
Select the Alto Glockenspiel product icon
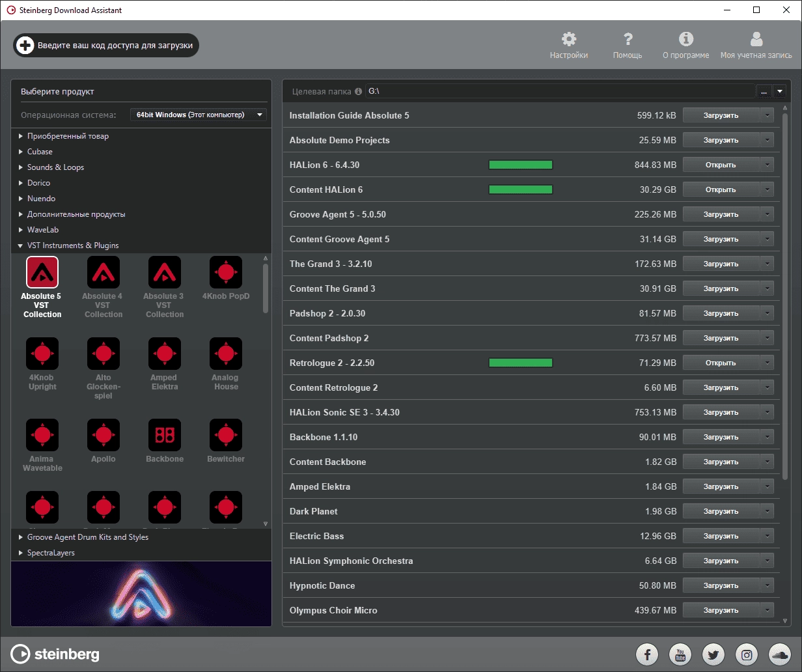click(104, 354)
